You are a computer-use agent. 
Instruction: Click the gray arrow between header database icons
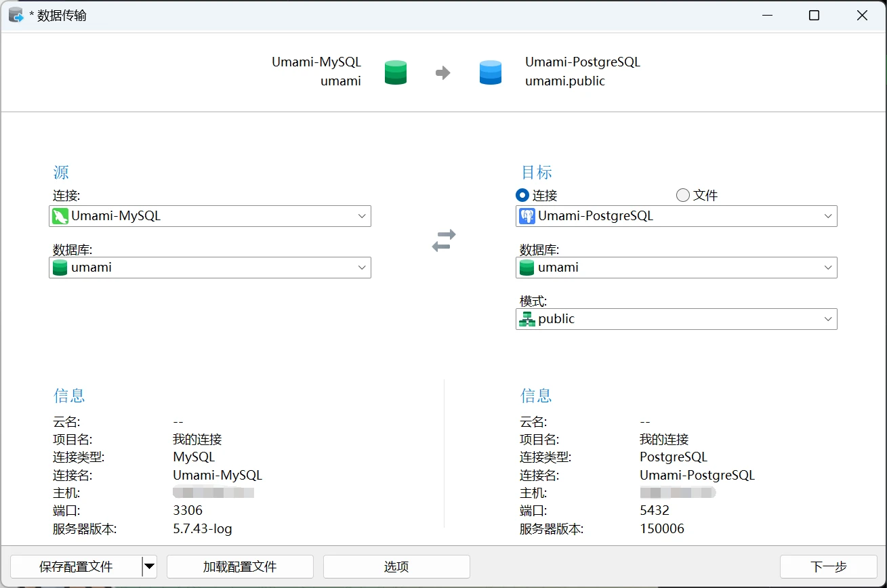(442, 72)
